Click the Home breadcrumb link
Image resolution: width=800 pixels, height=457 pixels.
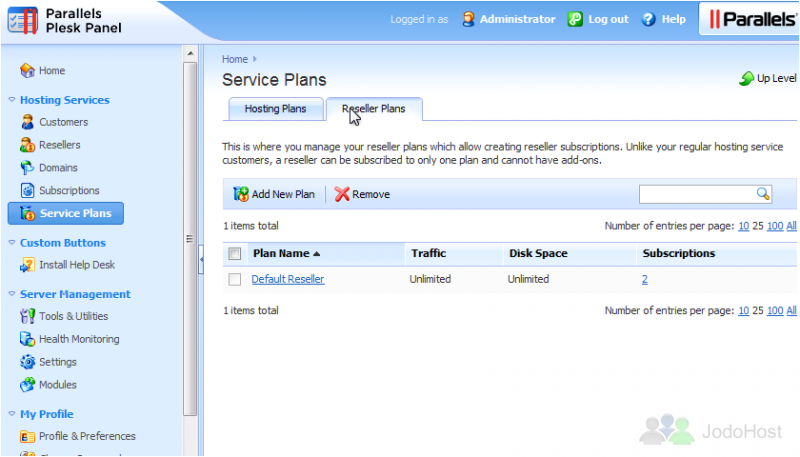click(x=235, y=59)
